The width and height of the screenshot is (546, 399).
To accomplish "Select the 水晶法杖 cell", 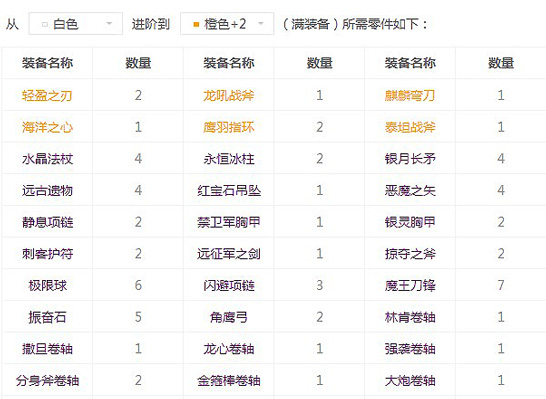I will pyautogui.click(x=47, y=158).
